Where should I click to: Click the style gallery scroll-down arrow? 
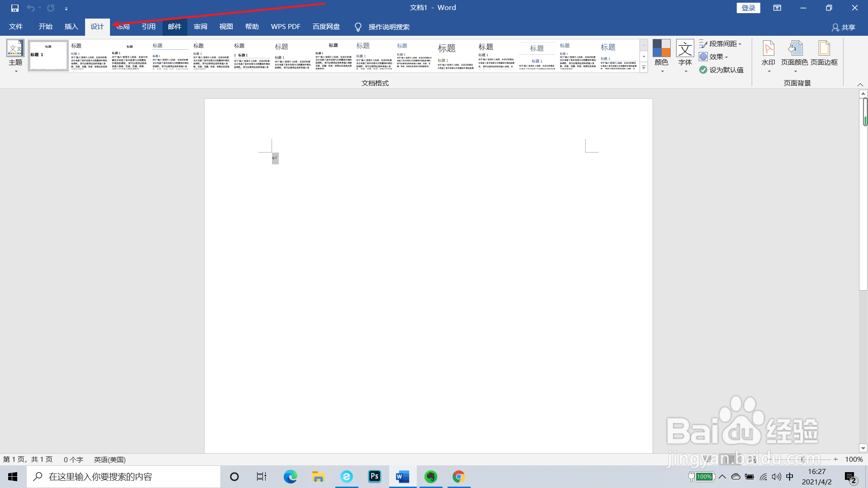coord(644,56)
